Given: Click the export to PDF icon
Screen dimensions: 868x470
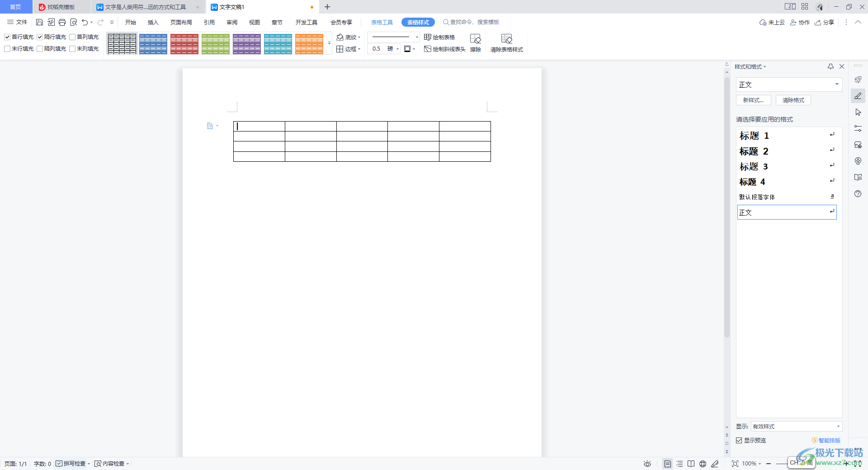Looking at the screenshot, I should point(51,22).
